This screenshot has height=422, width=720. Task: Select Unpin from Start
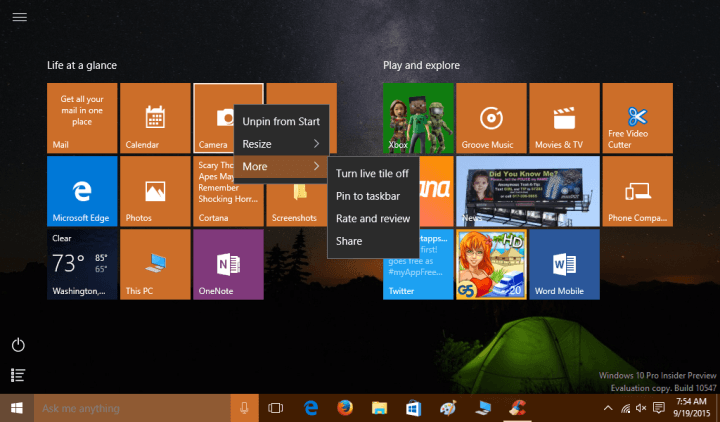(x=281, y=121)
